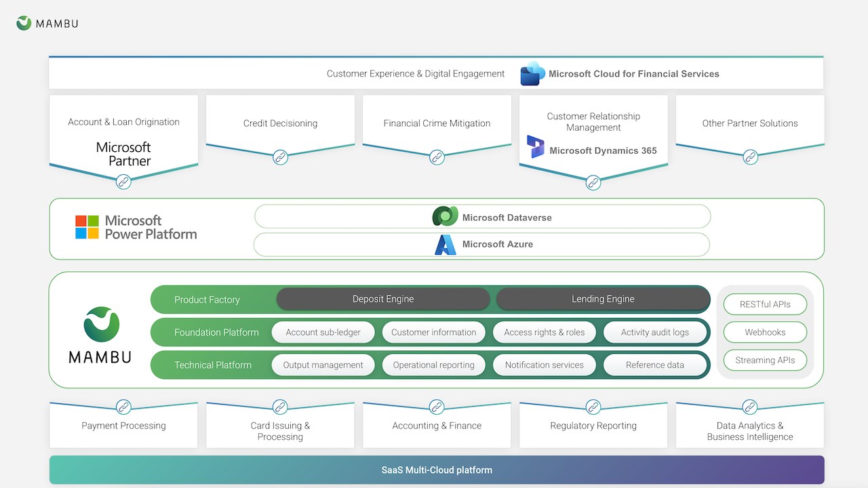Click the Financial Crime Mitigation heading

(x=437, y=123)
